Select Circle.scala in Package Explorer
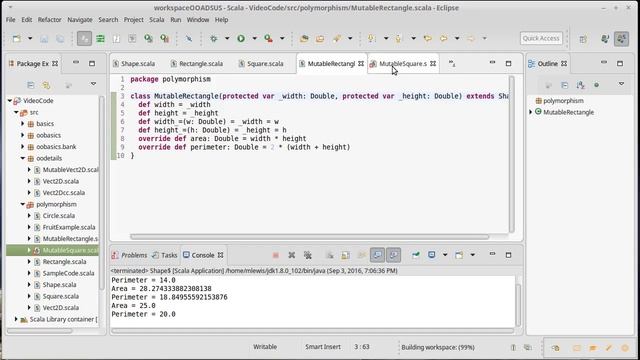This screenshot has height=360, width=640. (59, 216)
